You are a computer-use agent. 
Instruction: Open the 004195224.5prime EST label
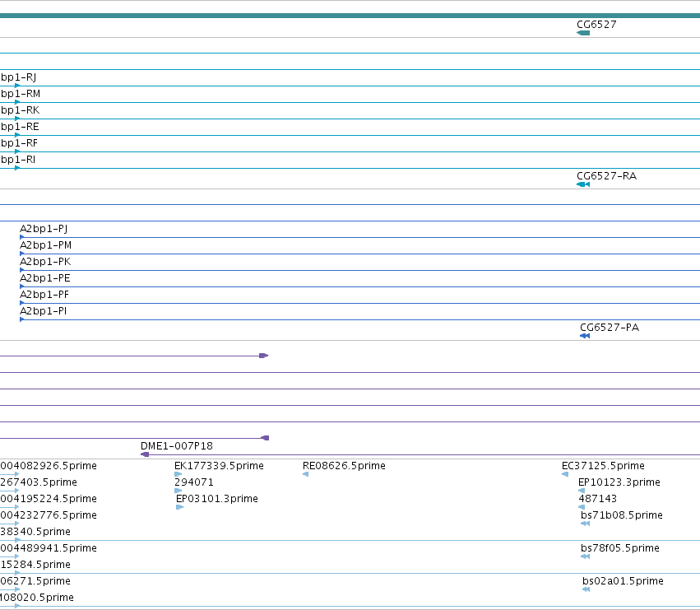pyautogui.click(x=49, y=499)
